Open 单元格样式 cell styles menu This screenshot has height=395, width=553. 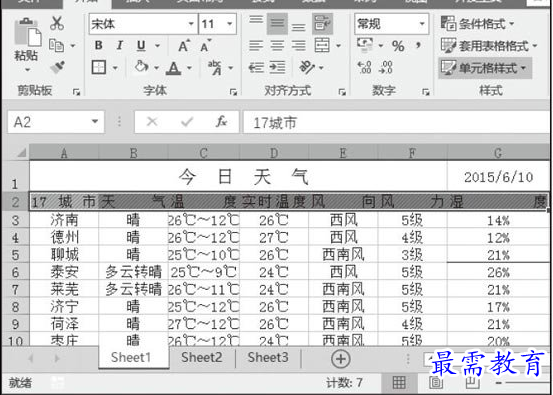(485, 68)
